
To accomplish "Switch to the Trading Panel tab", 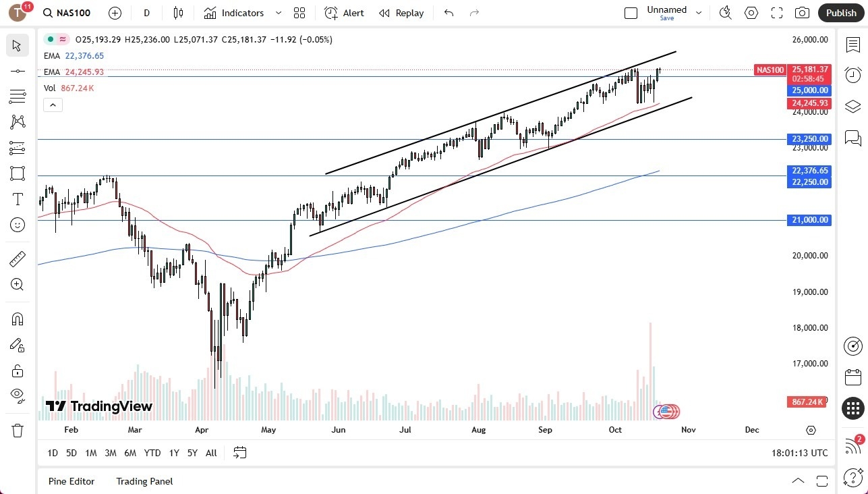I will [x=144, y=481].
